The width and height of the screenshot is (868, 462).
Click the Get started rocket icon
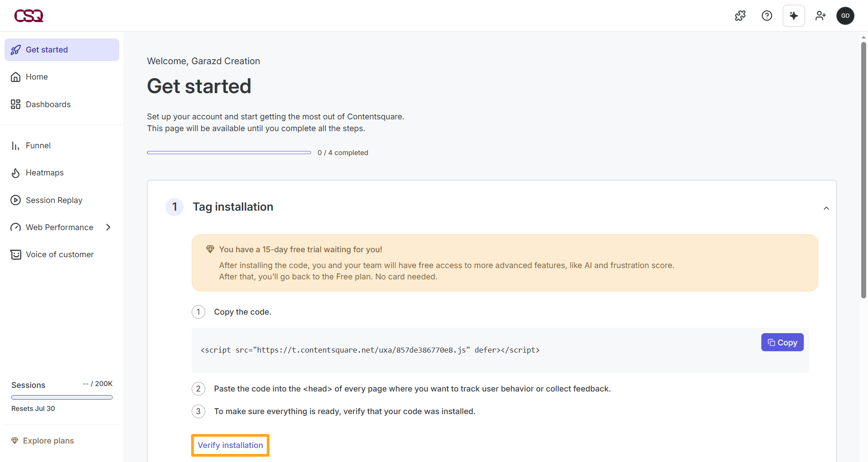pyautogui.click(x=16, y=50)
